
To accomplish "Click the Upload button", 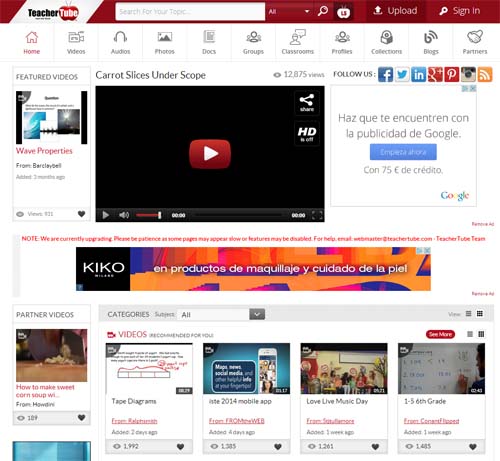I will [x=395, y=11].
